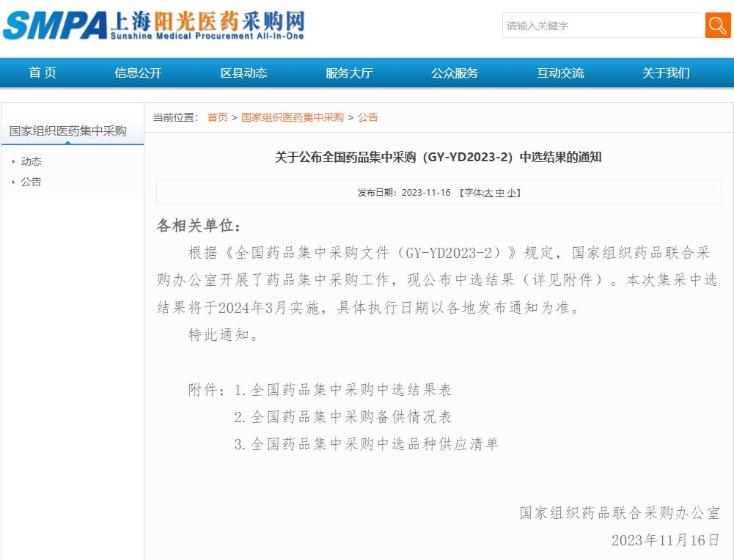The width and height of the screenshot is (734, 560).
Task: Open 国家组织医药集中采购 from the breadcrumb
Action: pyautogui.click(x=293, y=117)
